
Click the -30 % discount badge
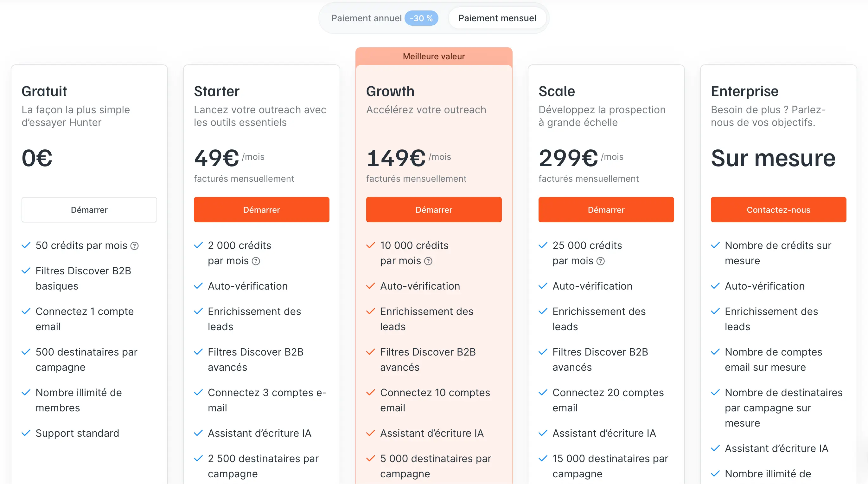point(421,18)
